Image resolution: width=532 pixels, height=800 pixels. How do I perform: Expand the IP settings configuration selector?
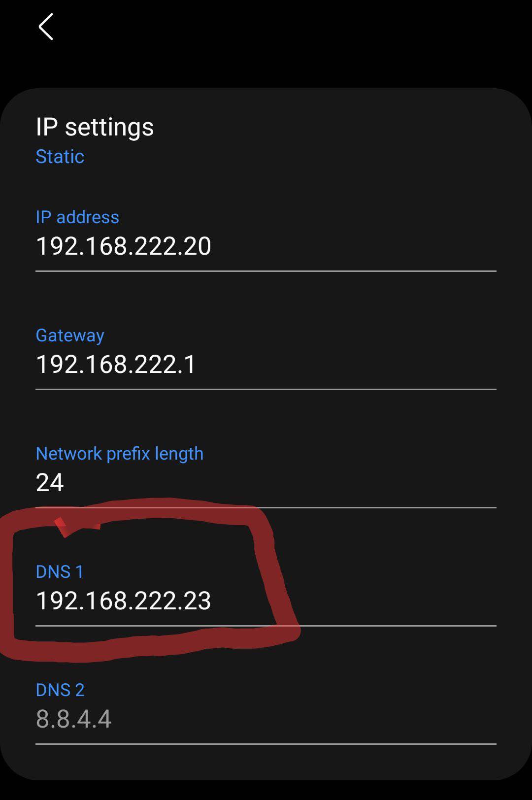tap(60, 157)
